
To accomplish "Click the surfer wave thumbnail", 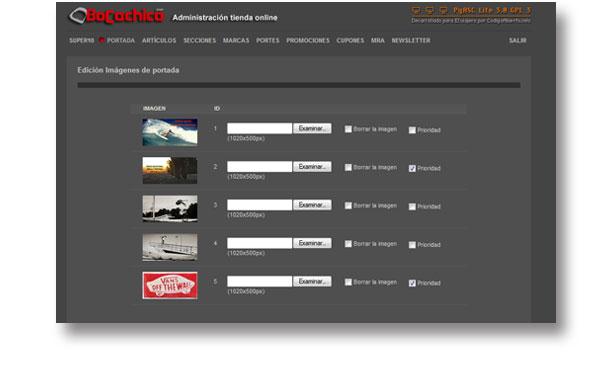I will pyautogui.click(x=170, y=132).
